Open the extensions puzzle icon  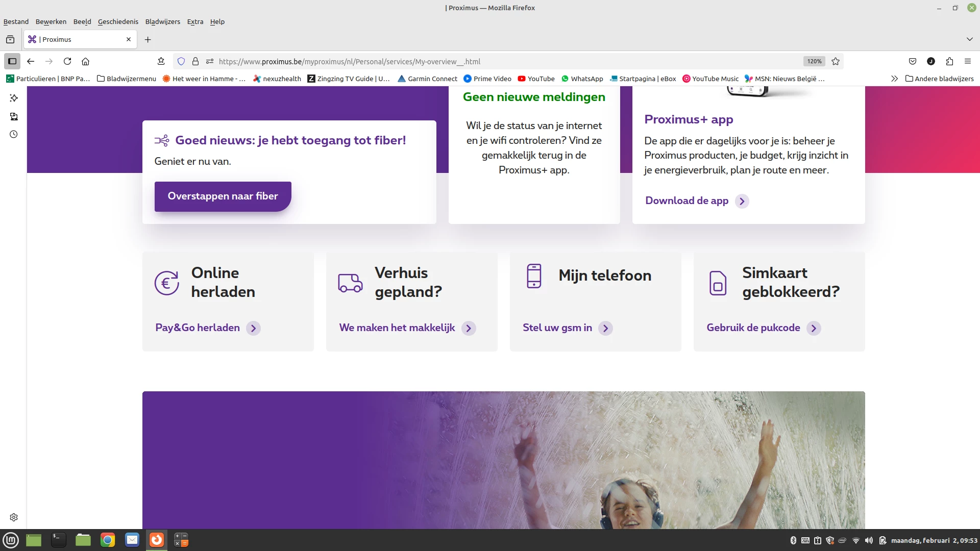point(949,61)
